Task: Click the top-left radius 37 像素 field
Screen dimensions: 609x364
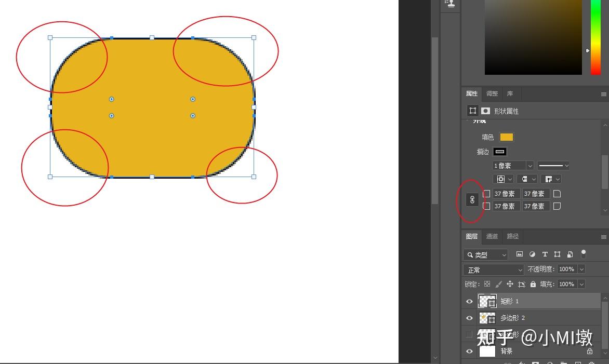Action: coord(507,194)
